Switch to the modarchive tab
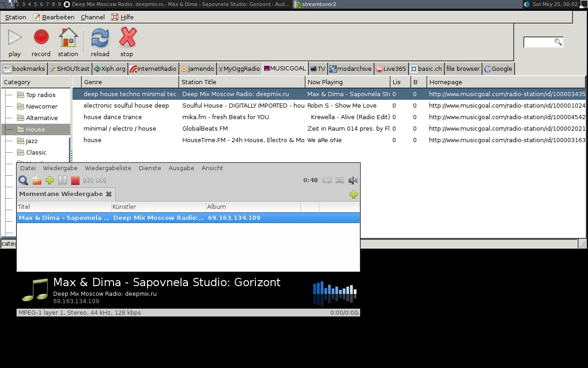The image size is (588, 368). tap(351, 69)
